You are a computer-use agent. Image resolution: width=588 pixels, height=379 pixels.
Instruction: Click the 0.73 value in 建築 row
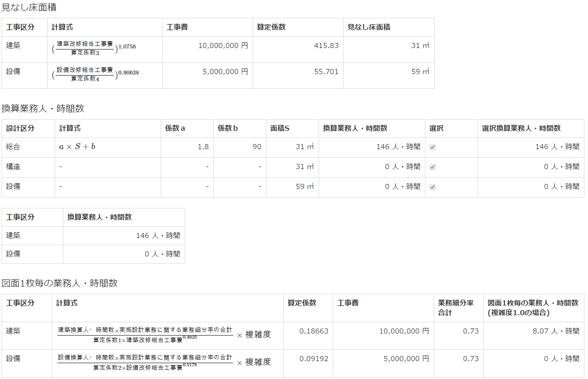(x=470, y=331)
